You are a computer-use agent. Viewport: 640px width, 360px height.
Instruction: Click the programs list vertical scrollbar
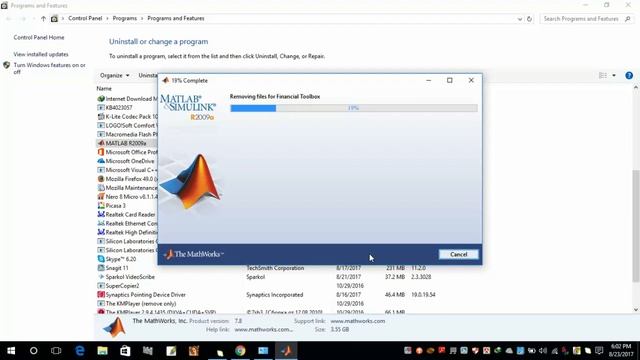coord(636,226)
